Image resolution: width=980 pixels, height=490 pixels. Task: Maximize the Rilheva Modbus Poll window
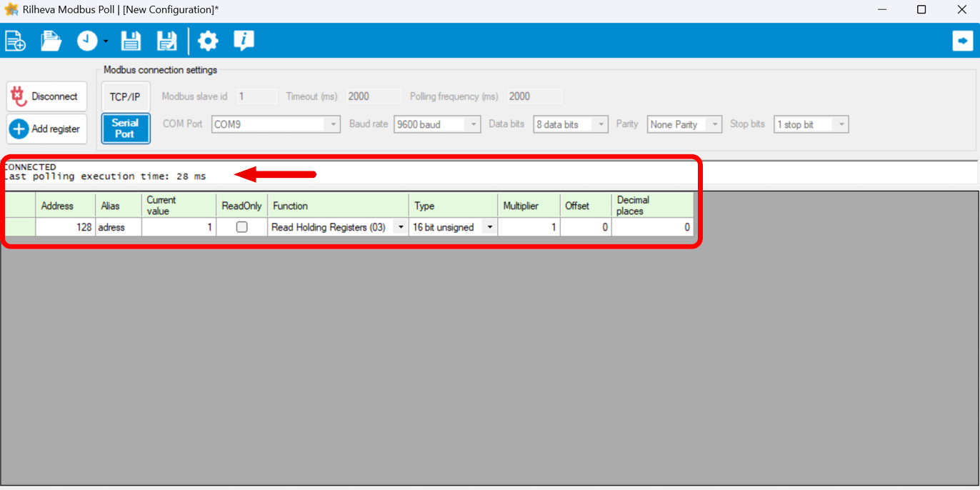[x=921, y=9]
